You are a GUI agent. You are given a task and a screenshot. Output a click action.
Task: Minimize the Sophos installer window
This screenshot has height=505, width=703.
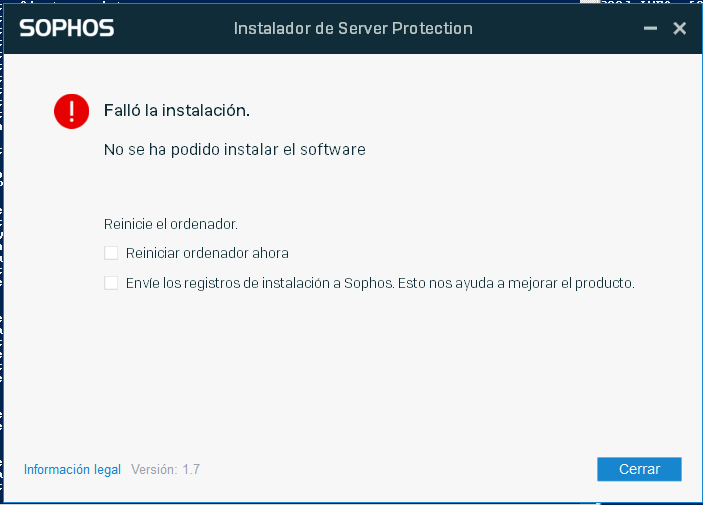pos(650,28)
